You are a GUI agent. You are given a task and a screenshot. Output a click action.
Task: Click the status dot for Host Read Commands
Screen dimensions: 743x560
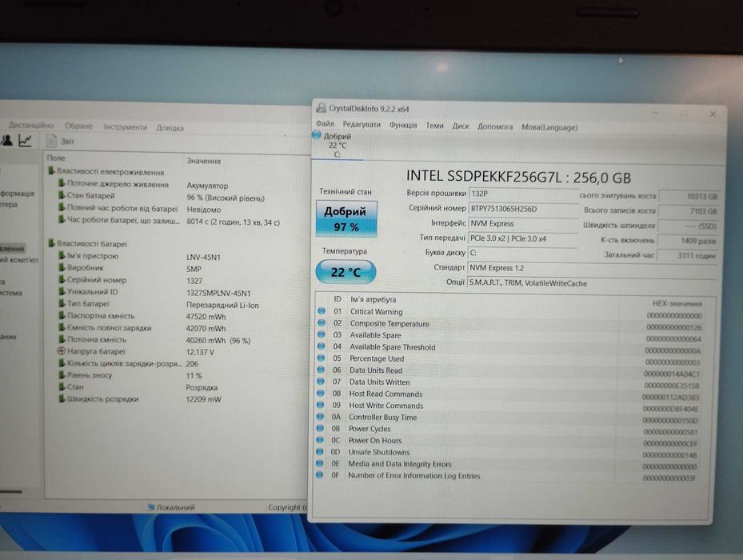pyautogui.click(x=321, y=393)
